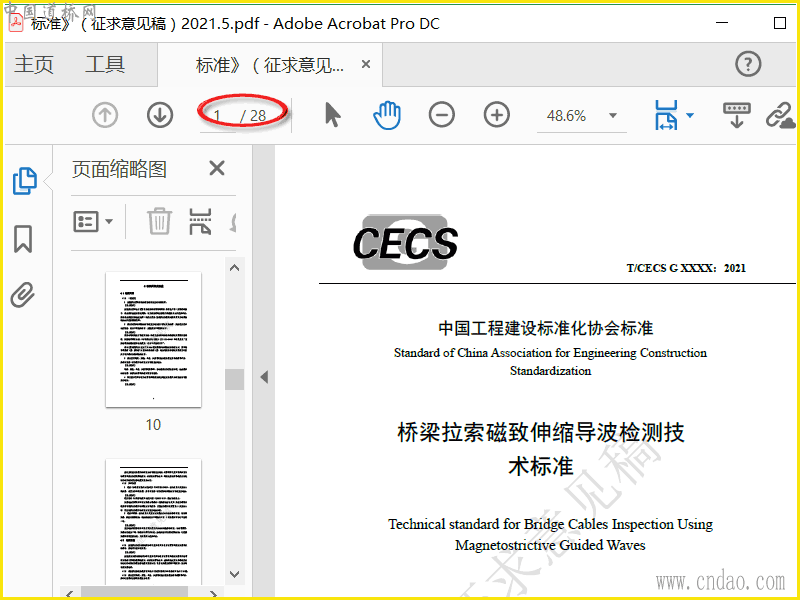Viewport: 800px width, 600px height.
Task: Click the fit-width page view icon
Action: tap(666, 115)
